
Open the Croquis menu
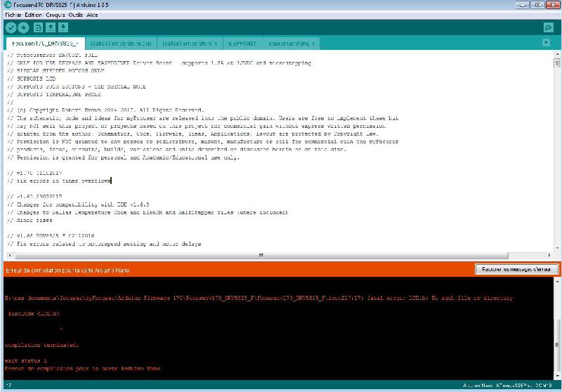(55, 15)
